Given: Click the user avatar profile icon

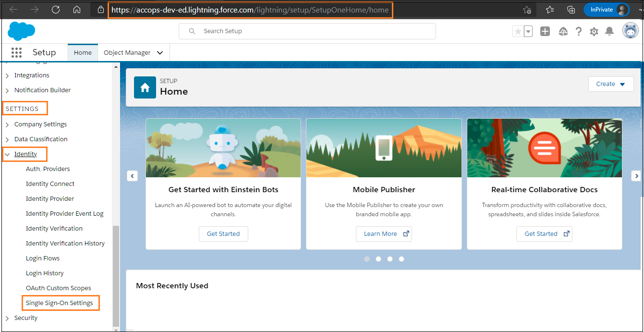Looking at the screenshot, I should pos(630,31).
